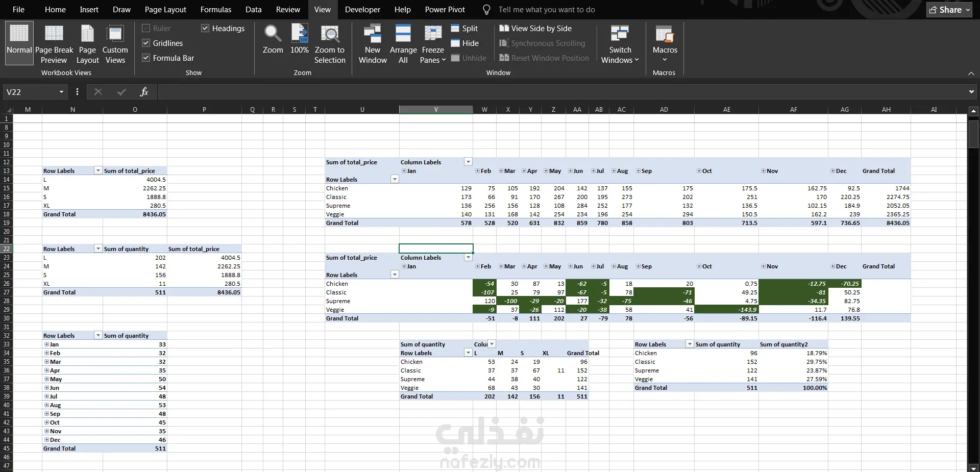
Task: Click Zoom to Selection
Action: pyautogui.click(x=330, y=44)
